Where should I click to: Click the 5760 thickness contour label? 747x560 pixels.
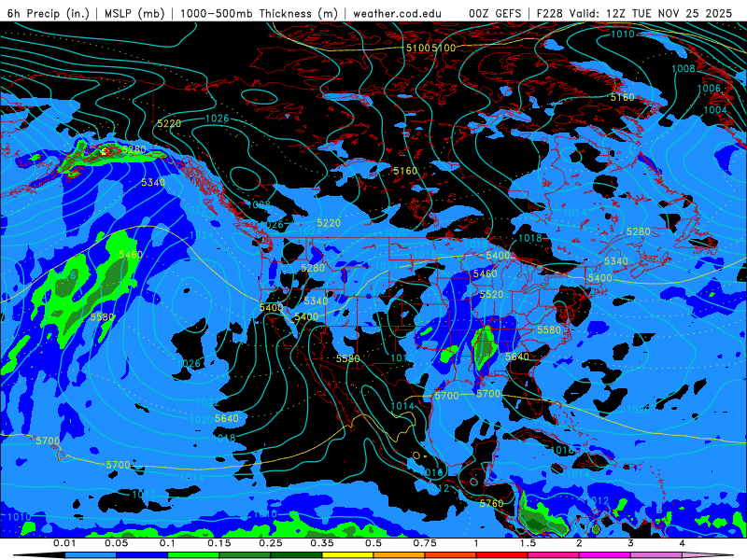[491, 503]
